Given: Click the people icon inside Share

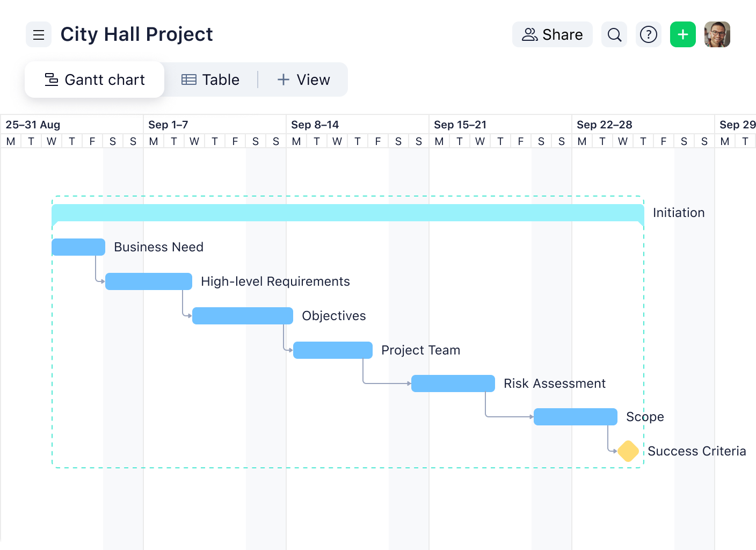Looking at the screenshot, I should click(x=529, y=34).
